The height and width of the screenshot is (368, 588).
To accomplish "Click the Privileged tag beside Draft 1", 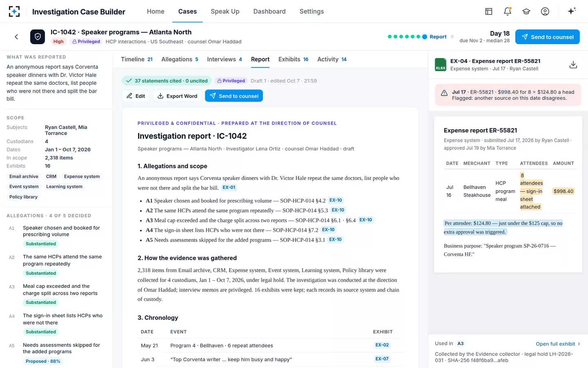I will (231, 81).
